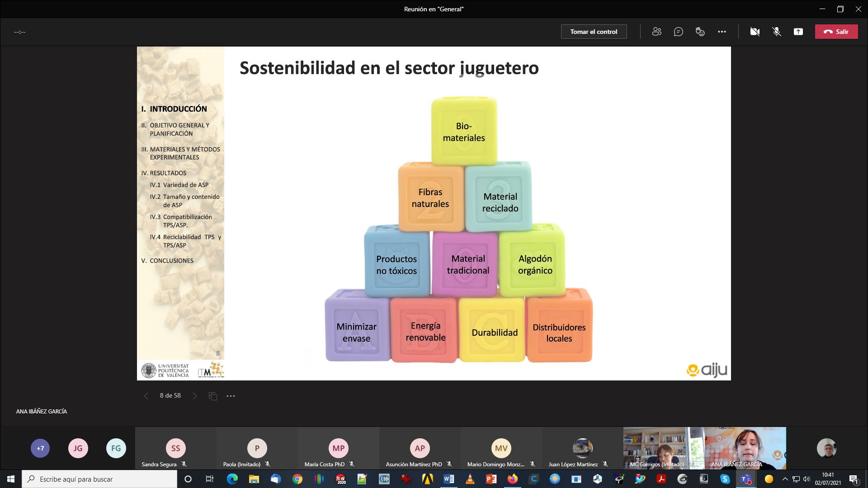Click the slide layout view icon
Image resolution: width=868 pixels, height=488 pixels.
(x=212, y=396)
